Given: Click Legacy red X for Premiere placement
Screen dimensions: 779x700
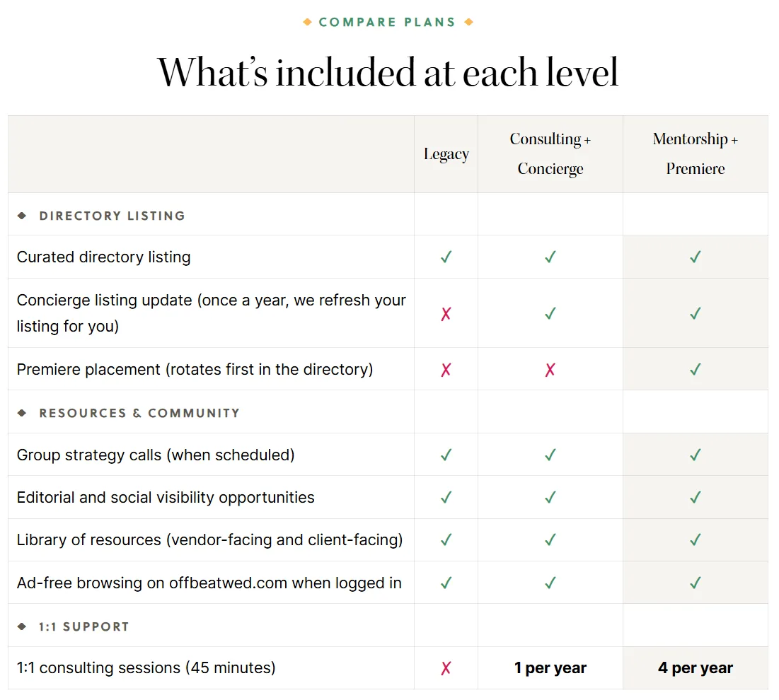Looking at the screenshot, I should 446,370.
